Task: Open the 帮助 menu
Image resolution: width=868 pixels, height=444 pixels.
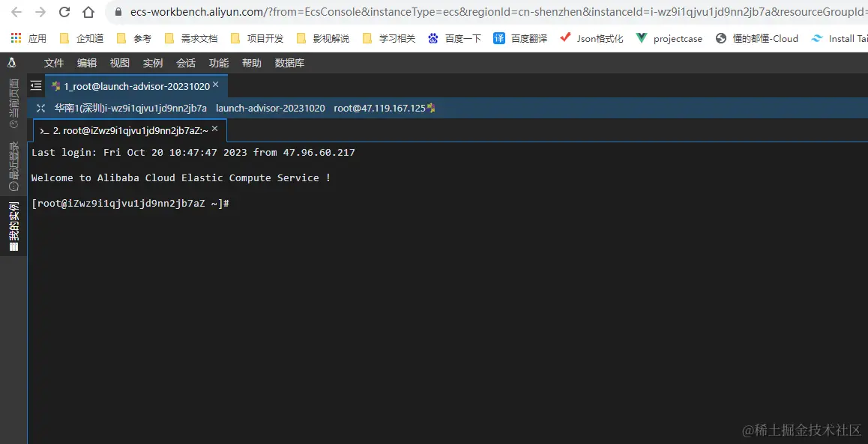Action: (252, 63)
